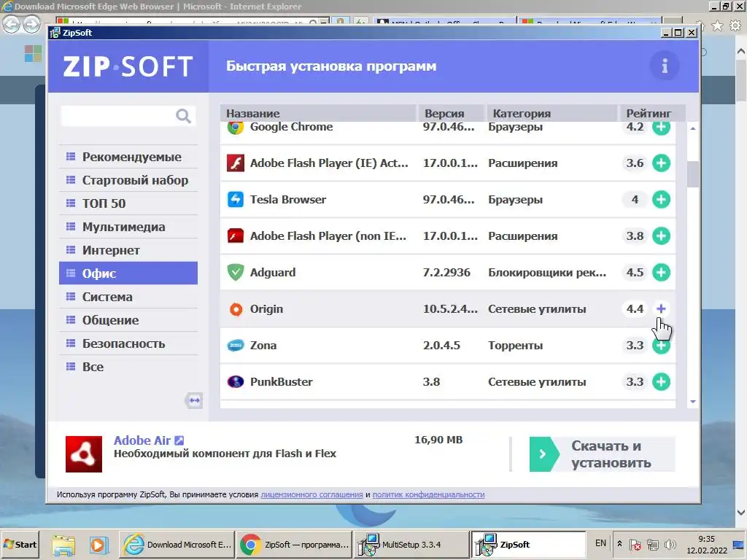747x560 pixels.
Task: Switch to Internet Explorer taskbar window
Action: point(177,544)
